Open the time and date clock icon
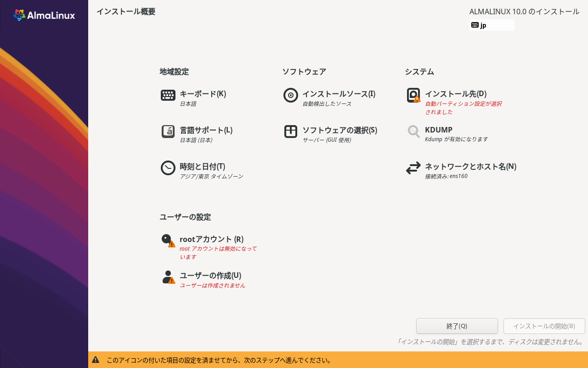The height and width of the screenshot is (368, 588). pyautogui.click(x=168, y=168)
